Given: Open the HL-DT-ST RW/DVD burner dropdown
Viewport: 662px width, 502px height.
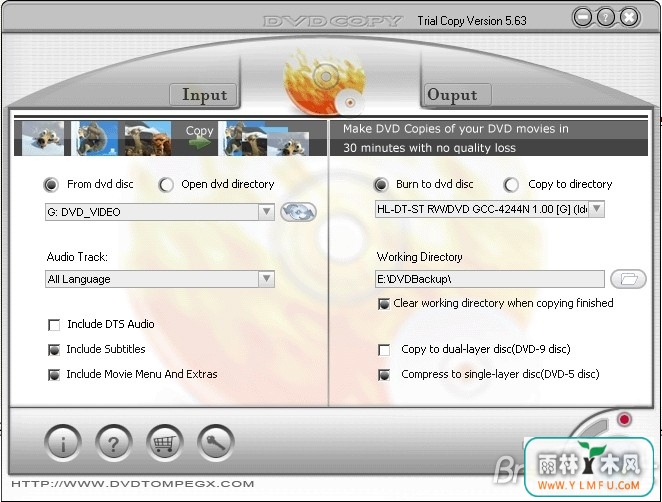Looking at the screenshot, I should tap(596, 209).
